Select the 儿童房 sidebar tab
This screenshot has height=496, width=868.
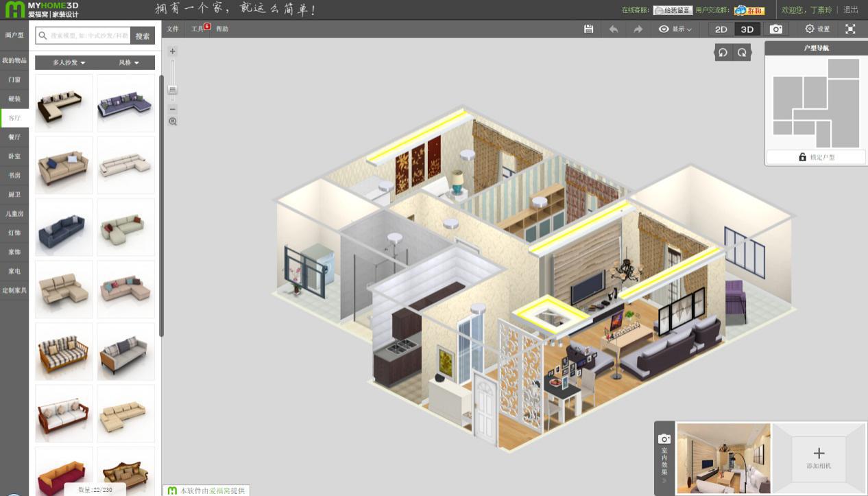click(x=14, y=214)
